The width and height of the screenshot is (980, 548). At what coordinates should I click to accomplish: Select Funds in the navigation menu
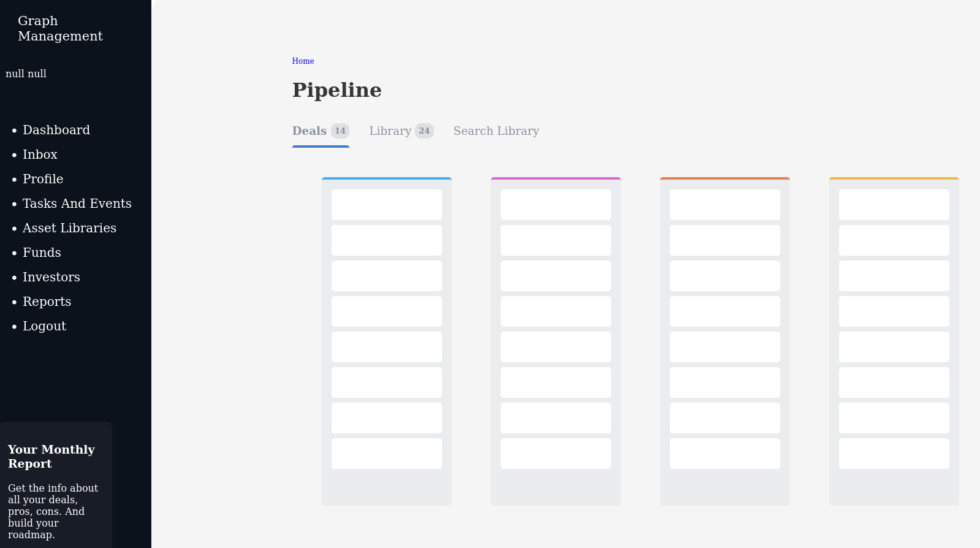click(42, 253)
